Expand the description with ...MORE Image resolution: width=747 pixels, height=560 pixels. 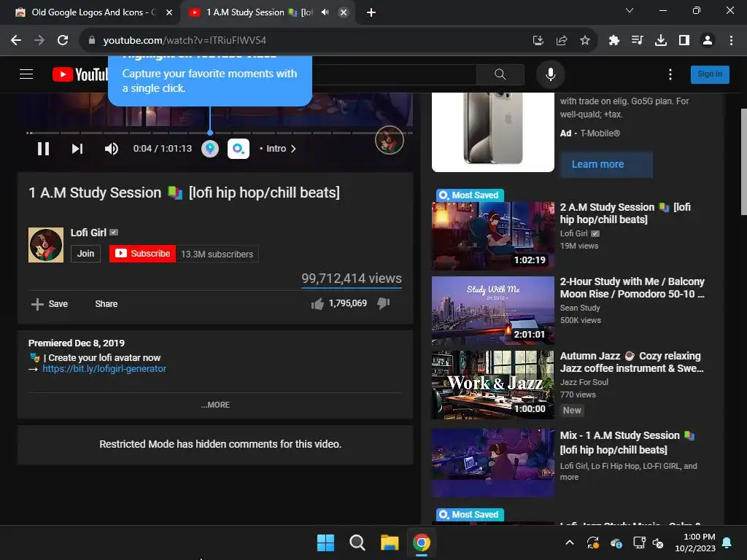215,405
